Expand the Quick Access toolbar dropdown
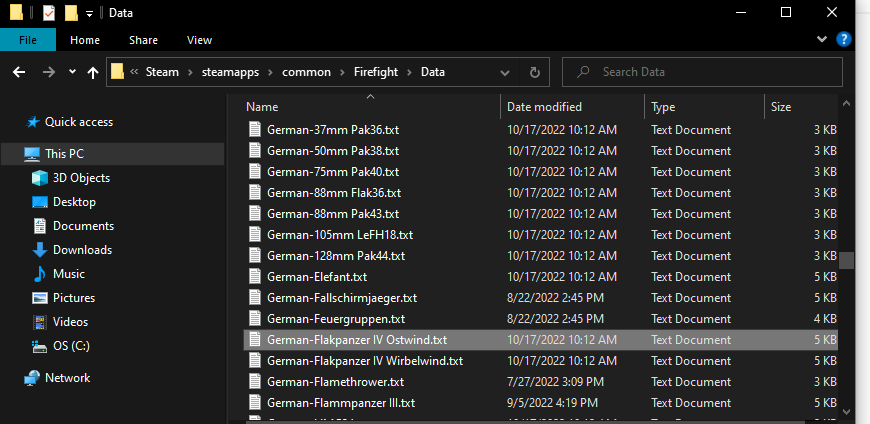870x424 pixels. tap(89, 14)
